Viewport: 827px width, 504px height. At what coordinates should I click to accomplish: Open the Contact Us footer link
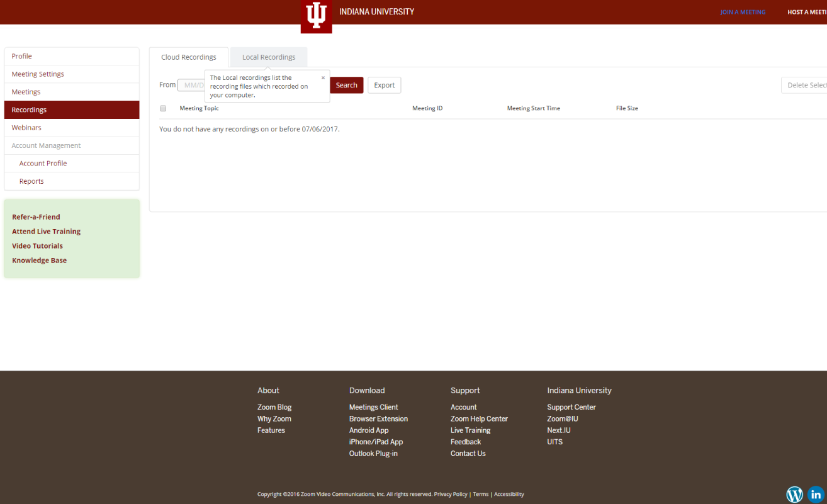[x=468, y=454]
